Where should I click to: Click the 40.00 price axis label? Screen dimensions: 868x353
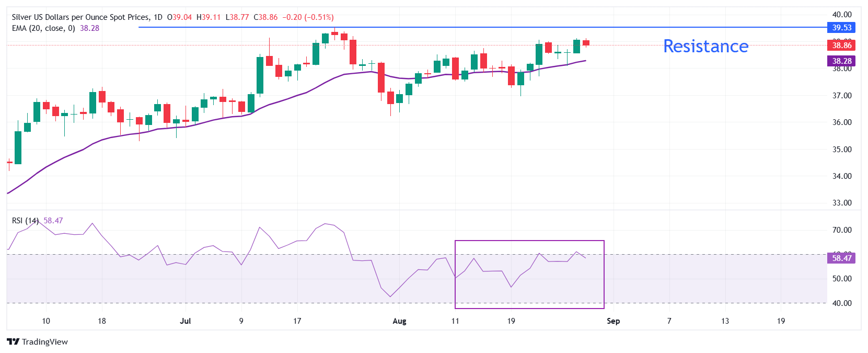coord(841,15)
